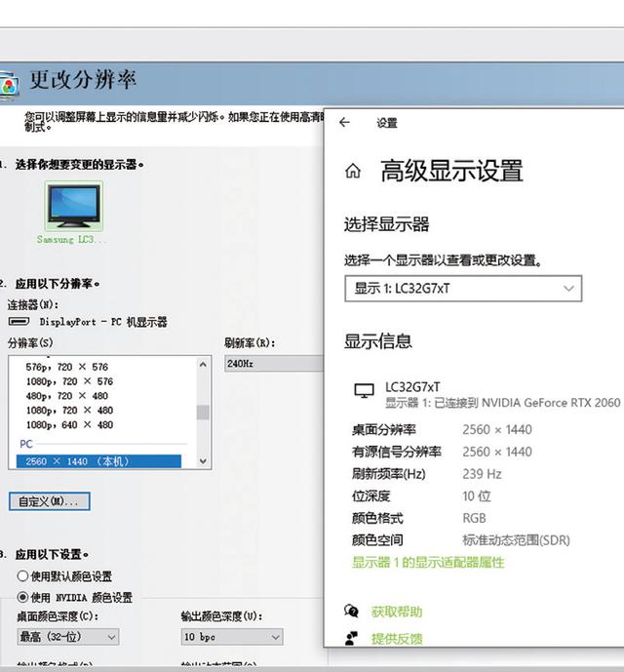The height and width of the screenshot is (672, 624).
Task: Select 576p, 720 × 576 resolution
Action: [x=67, y=367]
